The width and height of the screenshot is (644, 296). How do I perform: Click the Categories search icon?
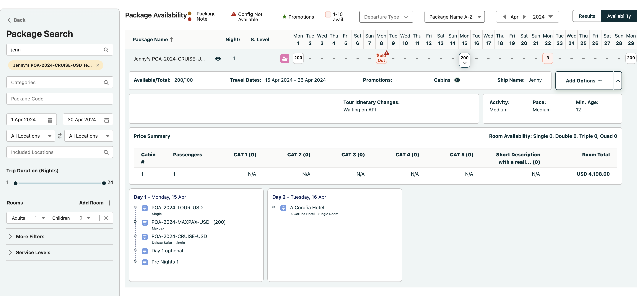(x=106, y=82)
